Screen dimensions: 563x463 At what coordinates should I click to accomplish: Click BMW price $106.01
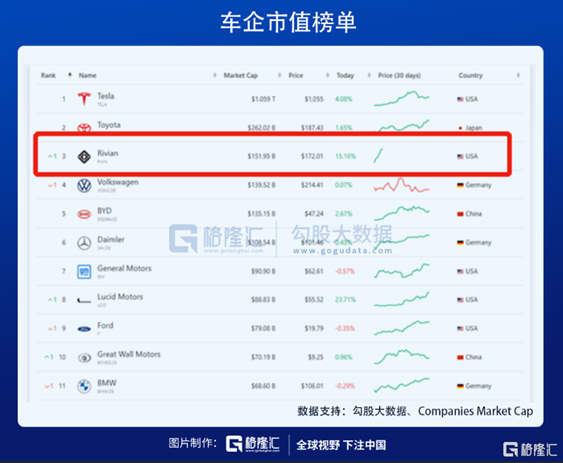pyautogui.click(x=312, y=386)
